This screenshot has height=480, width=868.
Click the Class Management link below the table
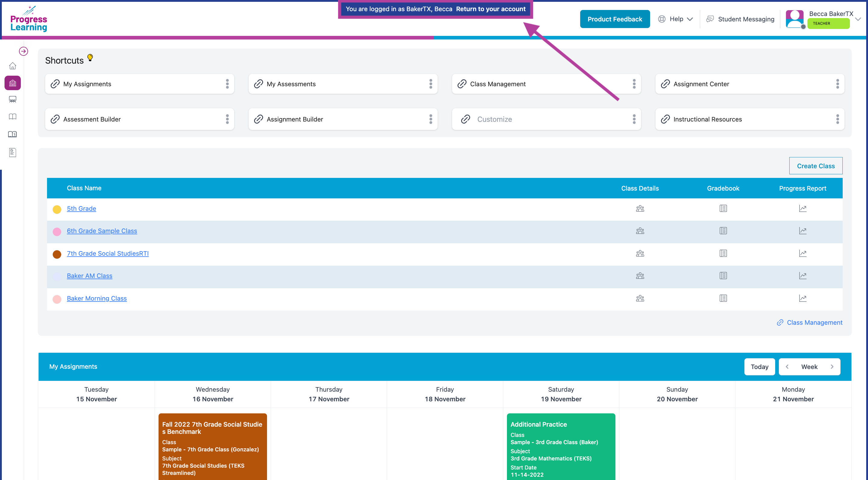pyautogui.click(x=809, y=323)
